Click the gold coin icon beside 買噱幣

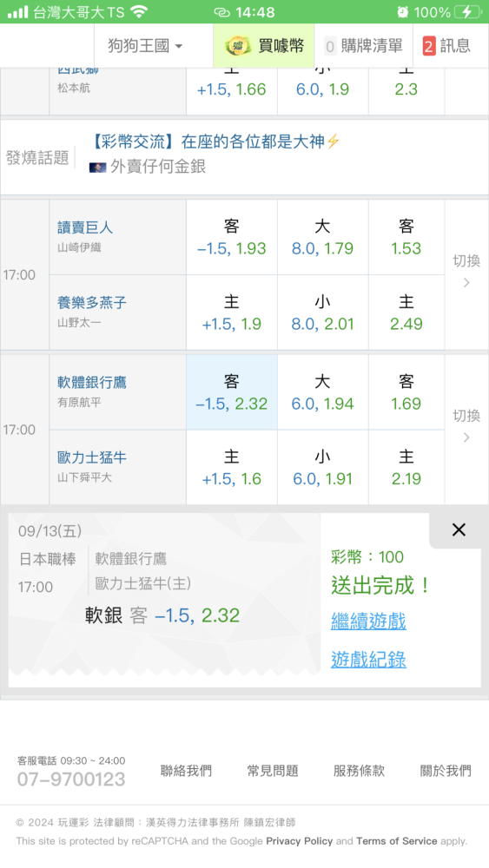[x=238, y=45]
